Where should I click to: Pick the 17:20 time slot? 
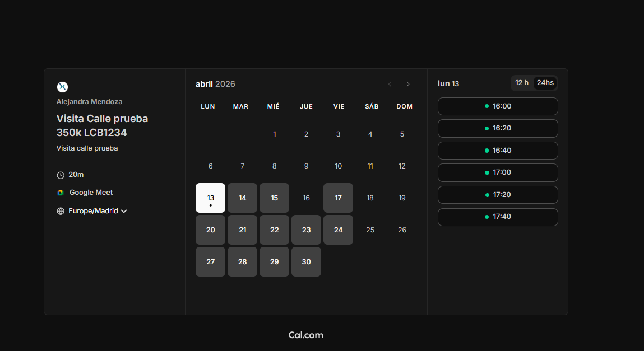click(x=498, y=195)
